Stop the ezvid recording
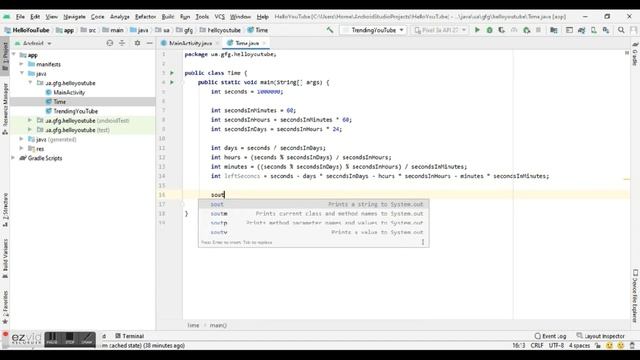The image size is (640, 360). [x=70, y=339]
